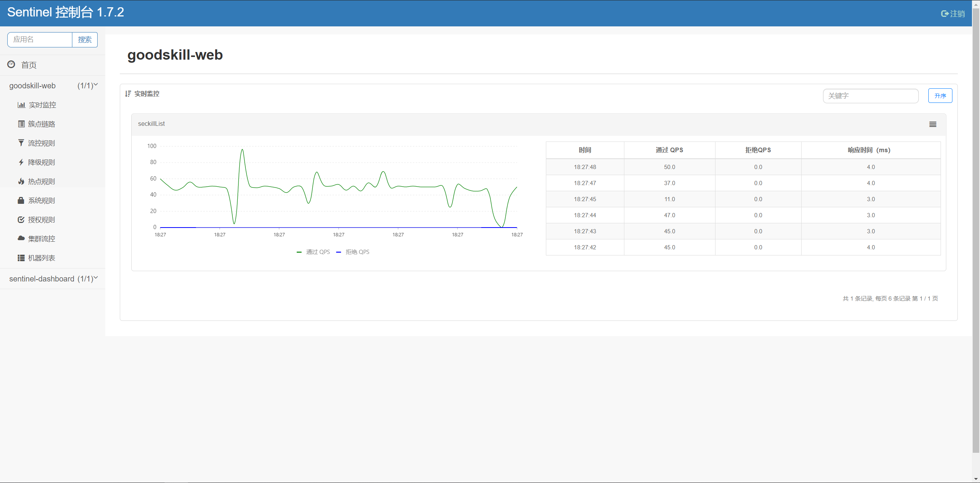
Task: Click the 升序 sort order button
Action: pos(940,96)
